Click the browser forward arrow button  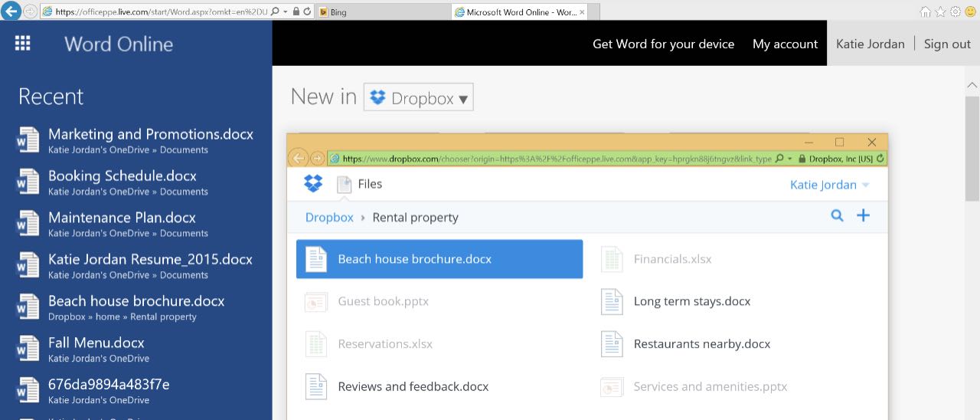tap(30, 11)
